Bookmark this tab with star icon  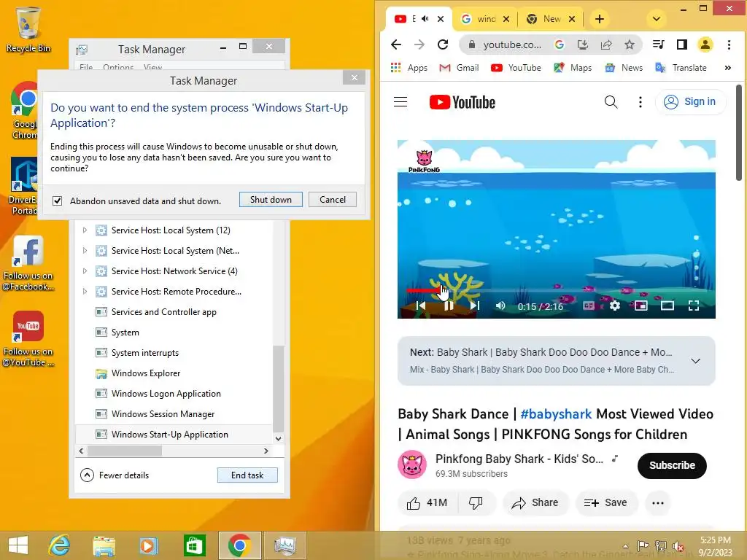630,44
